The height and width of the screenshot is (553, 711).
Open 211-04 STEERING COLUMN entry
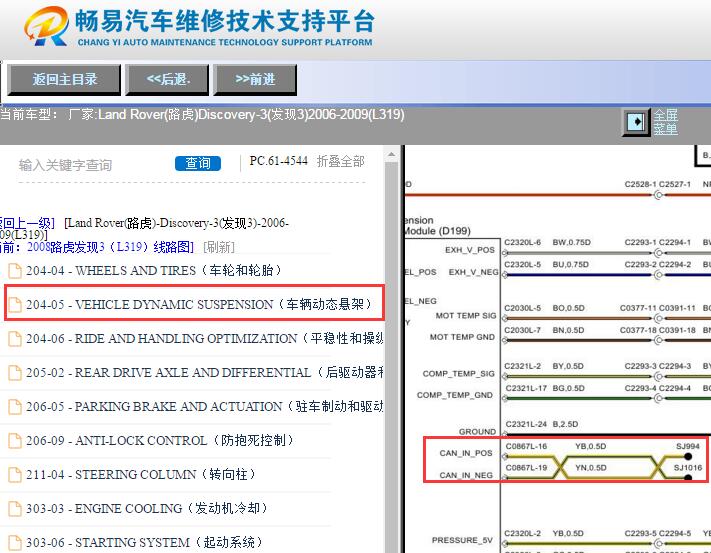click(141, 475)
